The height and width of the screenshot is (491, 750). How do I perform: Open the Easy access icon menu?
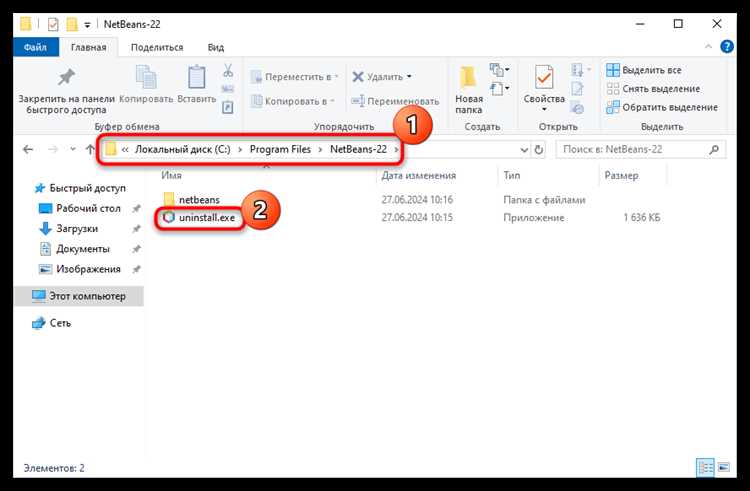499,88
